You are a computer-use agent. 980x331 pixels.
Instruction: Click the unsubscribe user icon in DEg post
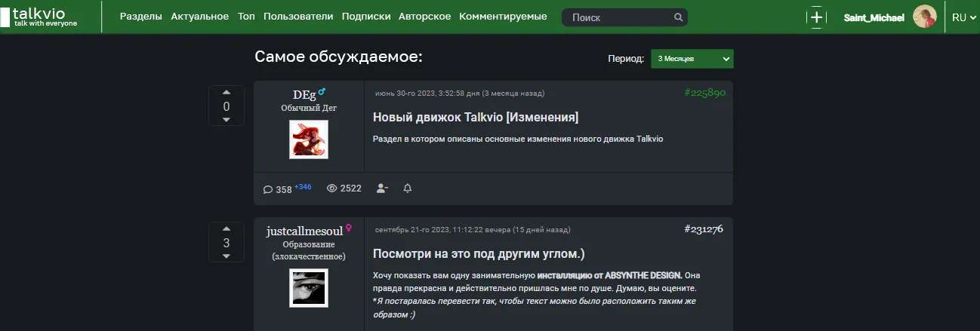[382, 188]
